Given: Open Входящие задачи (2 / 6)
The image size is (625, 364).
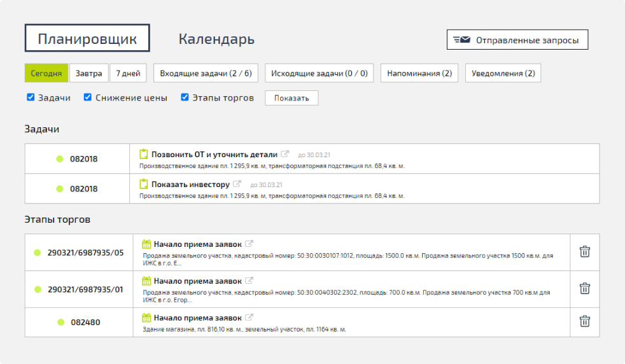Looking at the screenshot, I should click(x=206, y=73).
